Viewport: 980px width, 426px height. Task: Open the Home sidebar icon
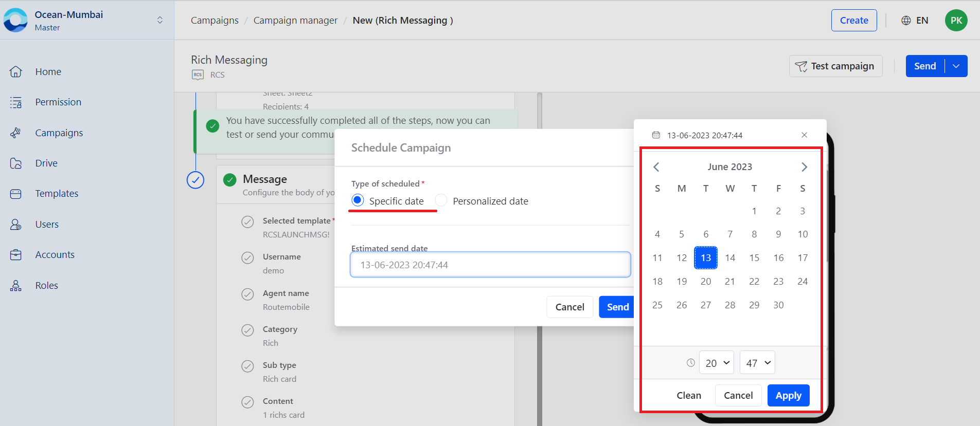16,71
